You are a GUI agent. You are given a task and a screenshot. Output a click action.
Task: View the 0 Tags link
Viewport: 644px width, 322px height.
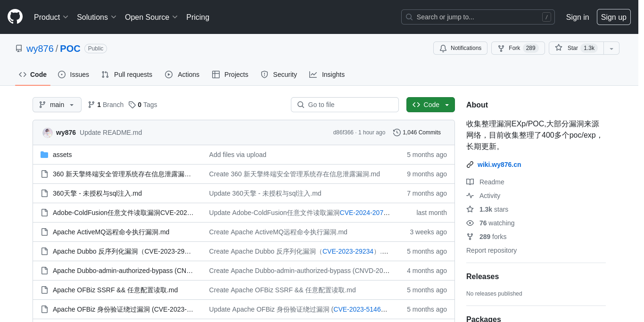(x=143, y=105)
